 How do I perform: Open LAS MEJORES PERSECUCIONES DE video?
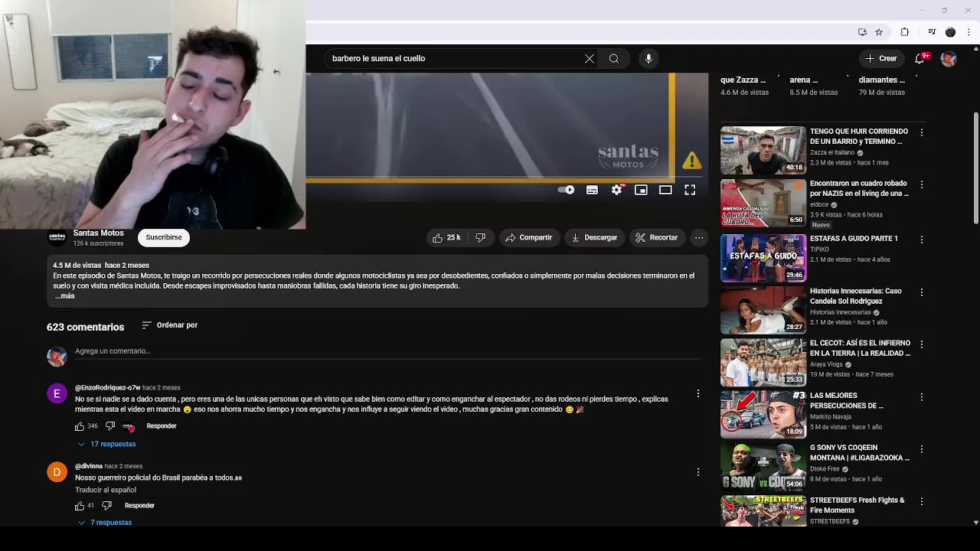pyautogui.click(x=763, y=414)
